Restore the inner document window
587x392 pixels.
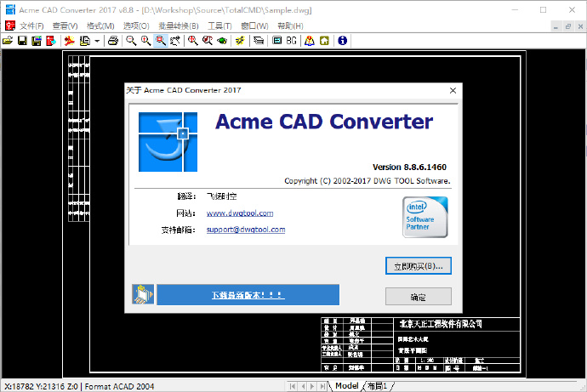coord(568,26)
